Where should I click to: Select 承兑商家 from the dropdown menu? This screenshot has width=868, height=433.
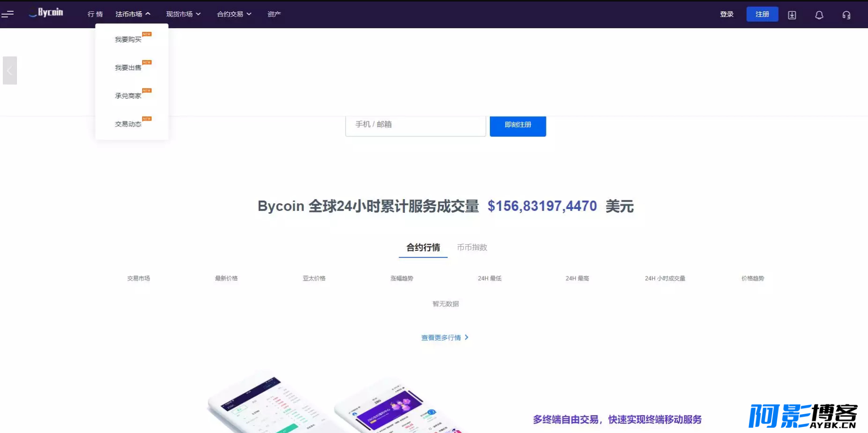pyautogui.click(x=128, y=96)
